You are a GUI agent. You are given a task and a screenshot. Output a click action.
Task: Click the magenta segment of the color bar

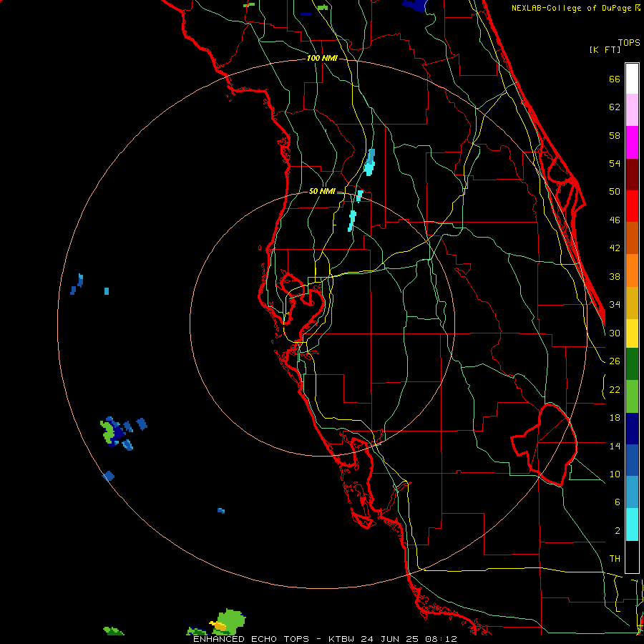(x=632, y=142)
